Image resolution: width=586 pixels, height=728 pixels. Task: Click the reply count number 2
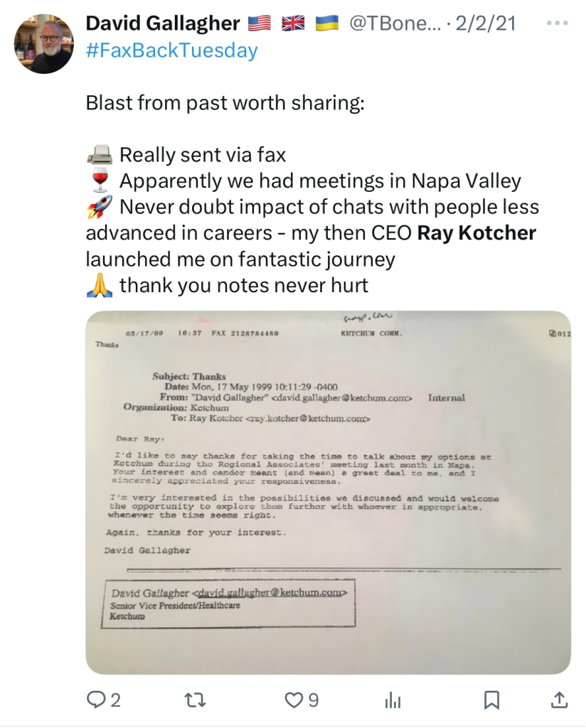pos(115,700)
